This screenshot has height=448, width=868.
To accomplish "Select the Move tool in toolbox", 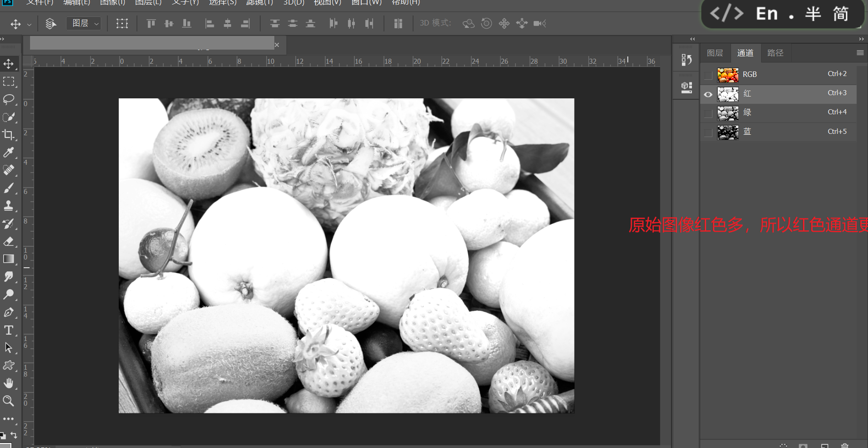I will [9, 64].
